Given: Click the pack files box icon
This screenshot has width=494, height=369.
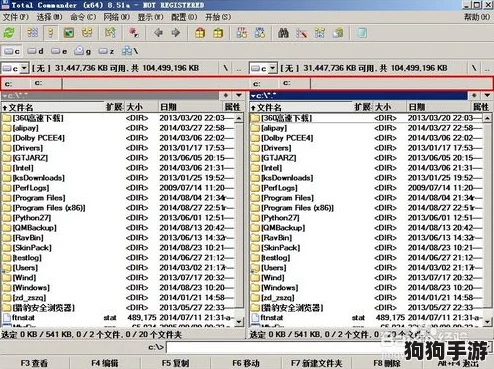Looking at the screenshot, I should click(200, 33).
